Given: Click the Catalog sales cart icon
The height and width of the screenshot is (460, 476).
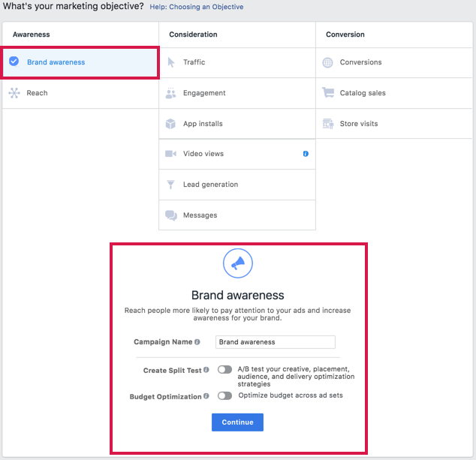Looking at the screenshot, I should pos(328,93).
